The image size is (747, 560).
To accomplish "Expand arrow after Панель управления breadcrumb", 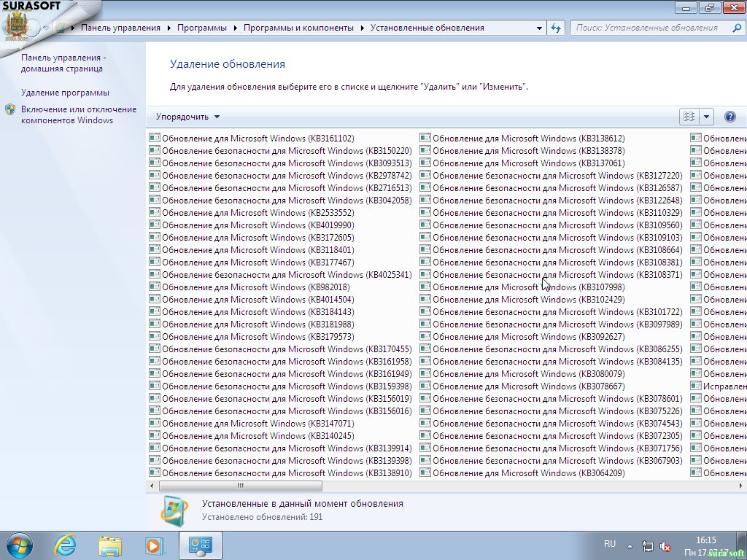I will click(169, 28).
